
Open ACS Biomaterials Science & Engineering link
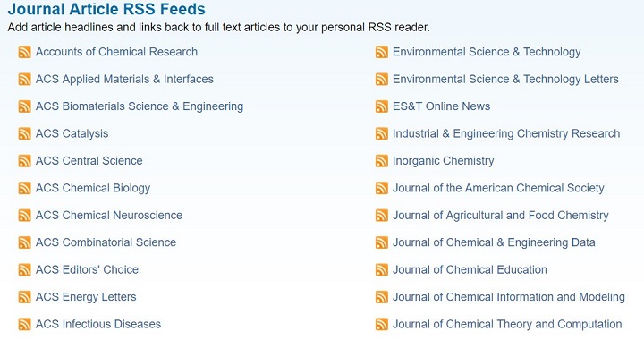pos(140,106)
